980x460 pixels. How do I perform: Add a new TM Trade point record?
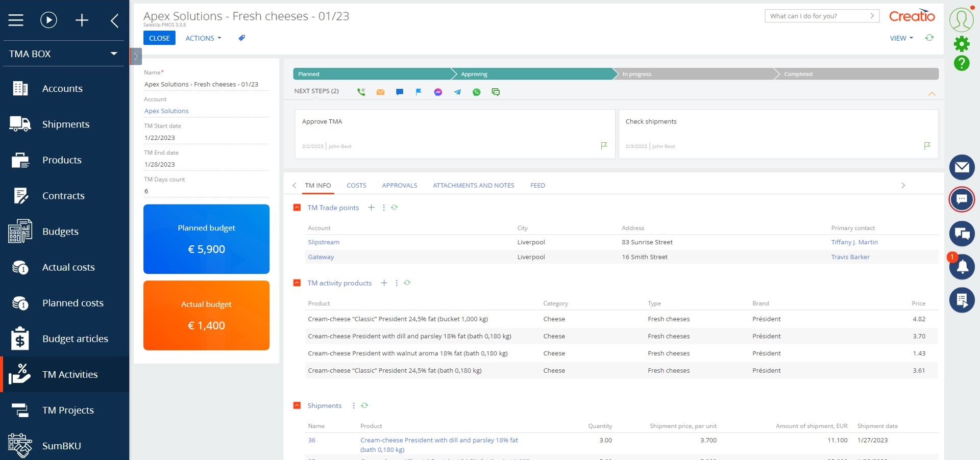coord(371,208)
